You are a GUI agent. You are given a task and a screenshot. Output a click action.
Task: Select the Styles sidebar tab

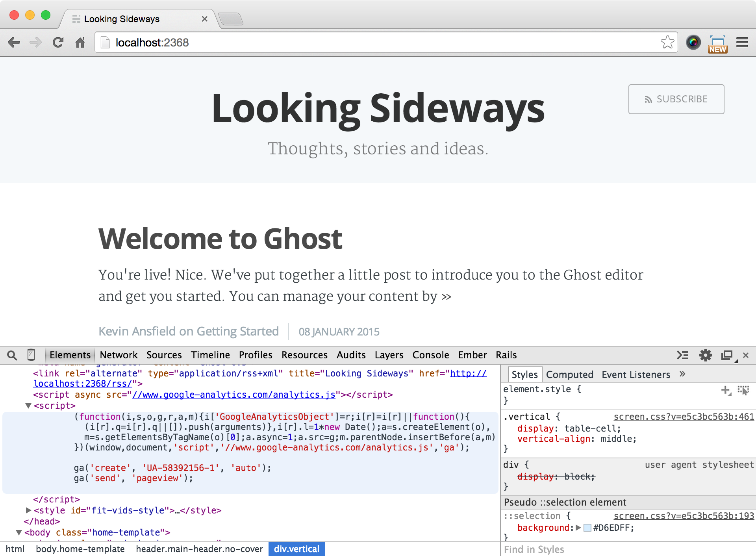[524, 374]
